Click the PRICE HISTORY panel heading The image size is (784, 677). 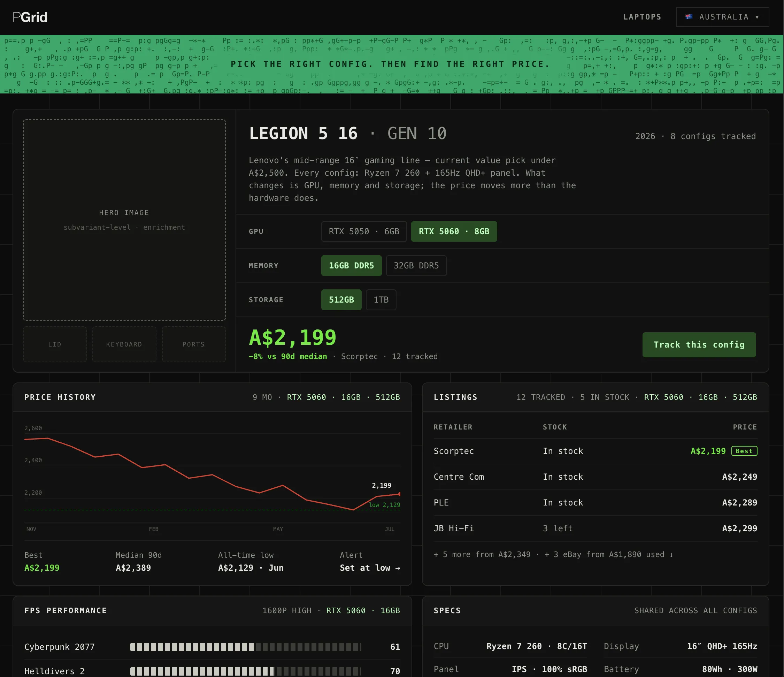[60, 397]
